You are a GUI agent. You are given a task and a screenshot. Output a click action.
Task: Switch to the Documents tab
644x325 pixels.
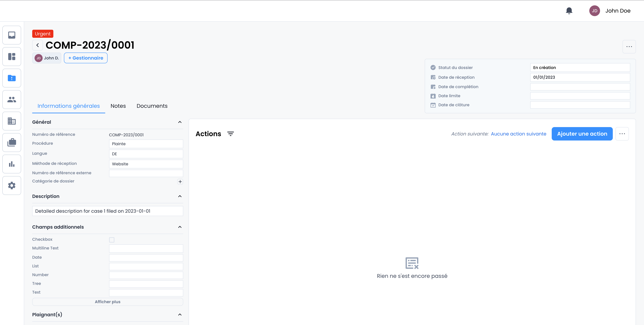(152, 106)
